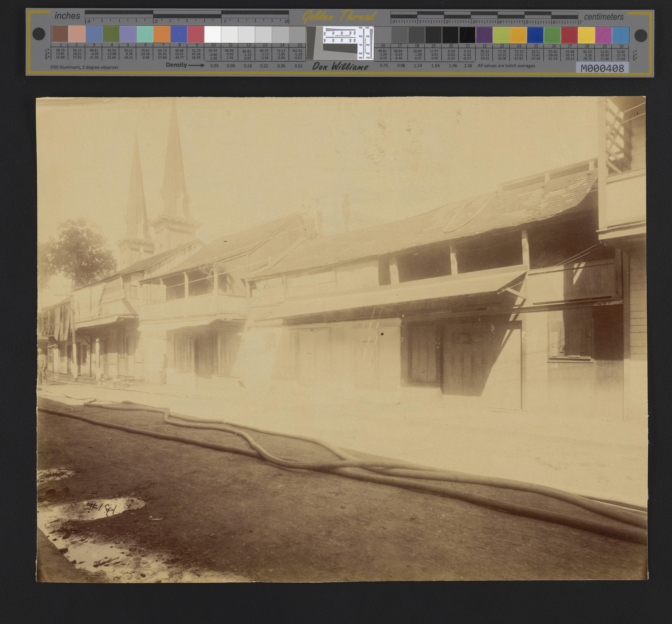Click the left punch hole on target
The height and width of the screenshot is (624, 672).
(x=39, y=34)
